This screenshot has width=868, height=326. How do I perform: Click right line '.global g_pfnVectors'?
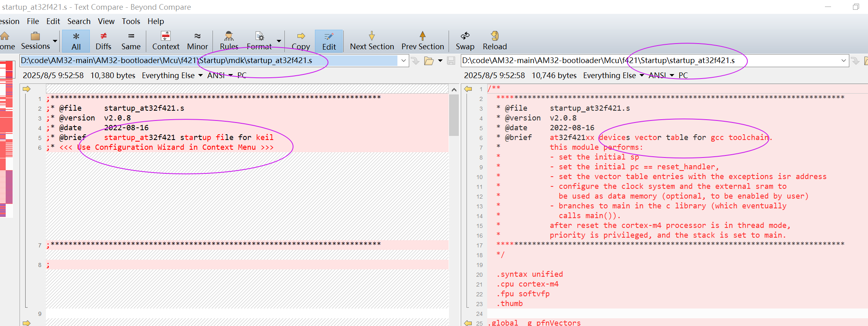534,323
